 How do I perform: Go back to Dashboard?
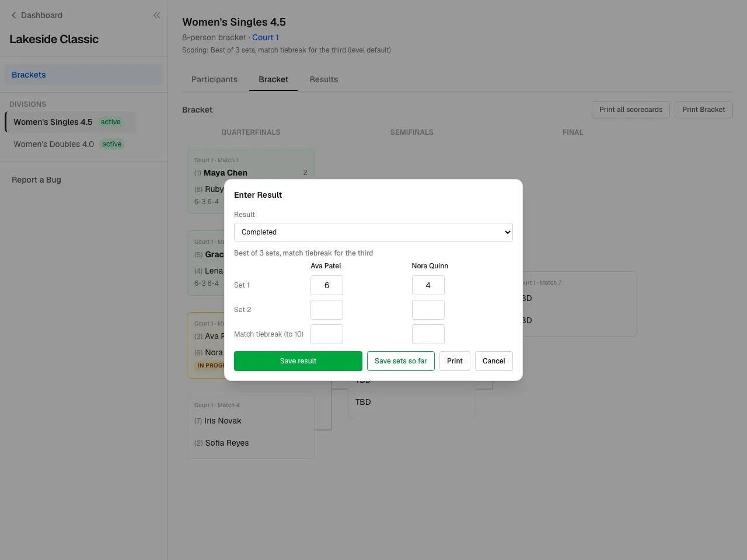36,15
